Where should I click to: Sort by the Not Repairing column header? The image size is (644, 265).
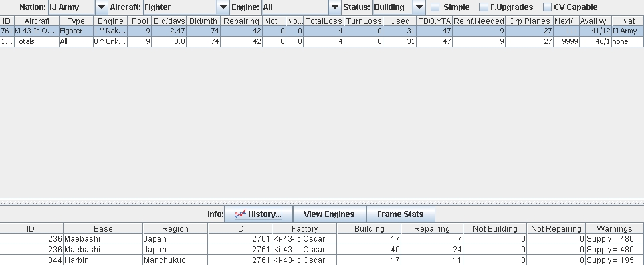click(x=556, y=228)
